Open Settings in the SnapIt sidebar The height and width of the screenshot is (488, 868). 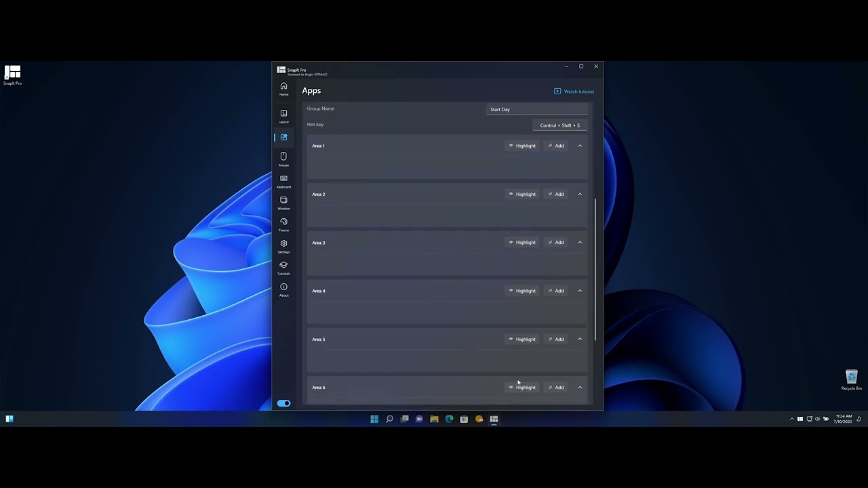pos(283,246)
